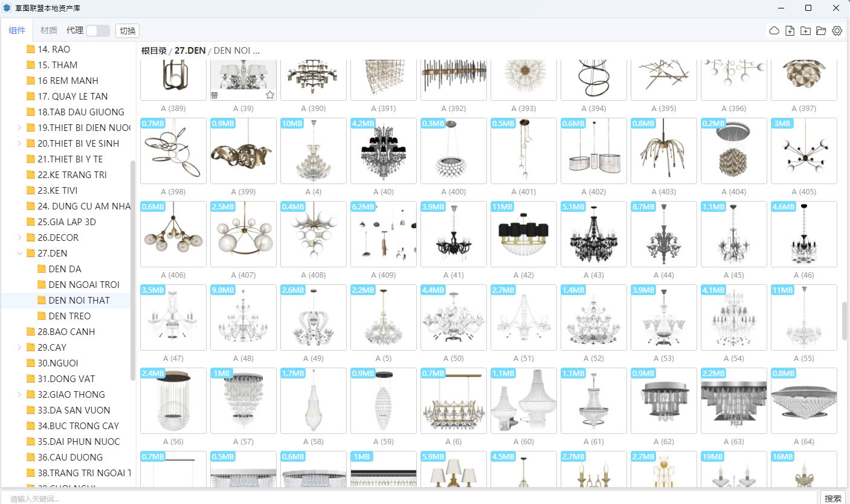Select the 组件 components tab
Image resolution: width=850 pixels, height=504 pixels.
(17, 31)
